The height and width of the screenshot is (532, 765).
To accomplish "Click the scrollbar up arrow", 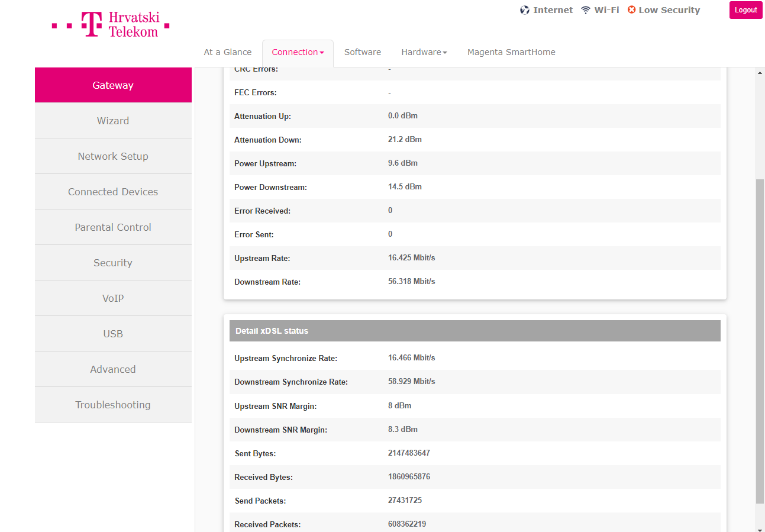I will pyautogui.click(x=760, y=73).
